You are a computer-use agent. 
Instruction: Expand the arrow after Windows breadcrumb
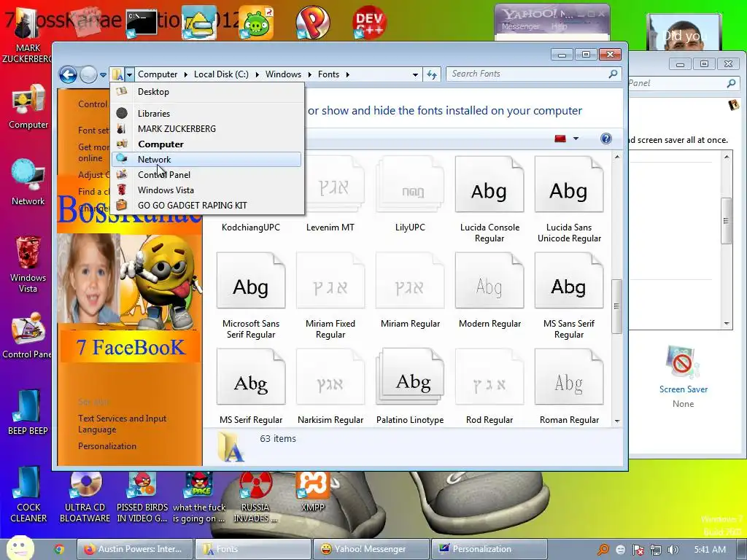309,74
